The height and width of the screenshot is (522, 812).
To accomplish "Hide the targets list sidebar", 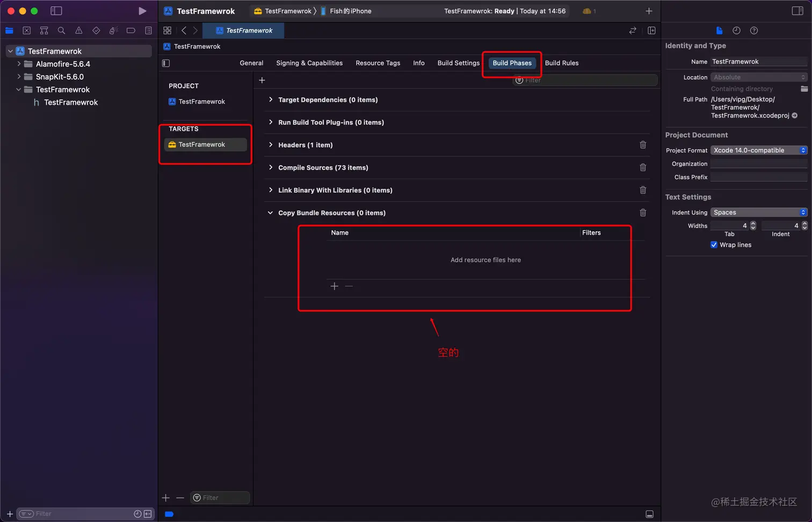I will 166,63.
